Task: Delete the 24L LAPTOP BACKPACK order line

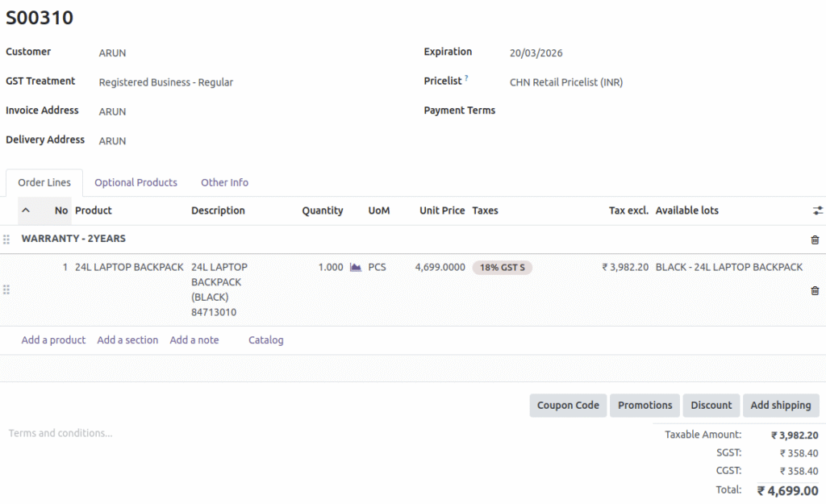Action: (x=815, y=289)
